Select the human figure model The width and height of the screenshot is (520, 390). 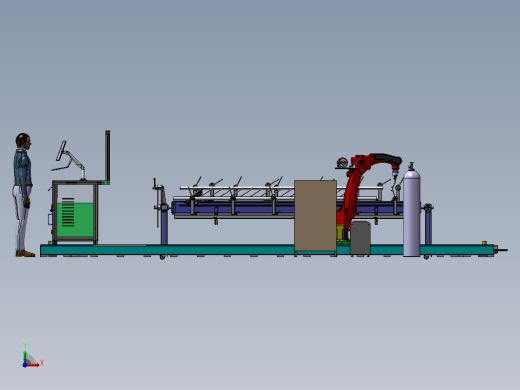coord(23,195)
